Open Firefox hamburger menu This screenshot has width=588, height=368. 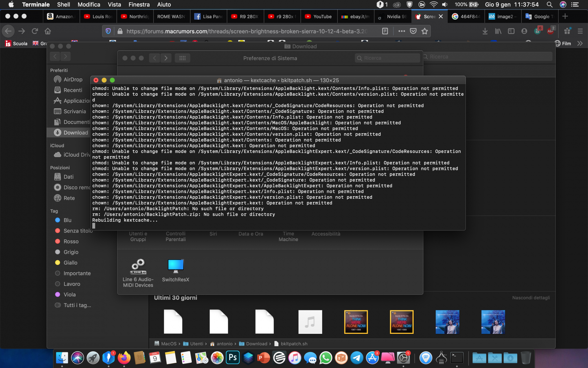[x=580, y=31]
